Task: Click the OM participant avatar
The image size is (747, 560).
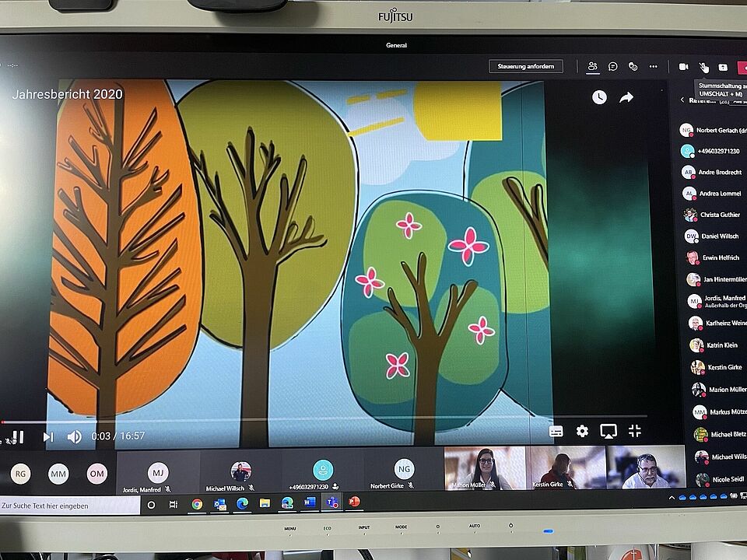Action: (96, 474)
